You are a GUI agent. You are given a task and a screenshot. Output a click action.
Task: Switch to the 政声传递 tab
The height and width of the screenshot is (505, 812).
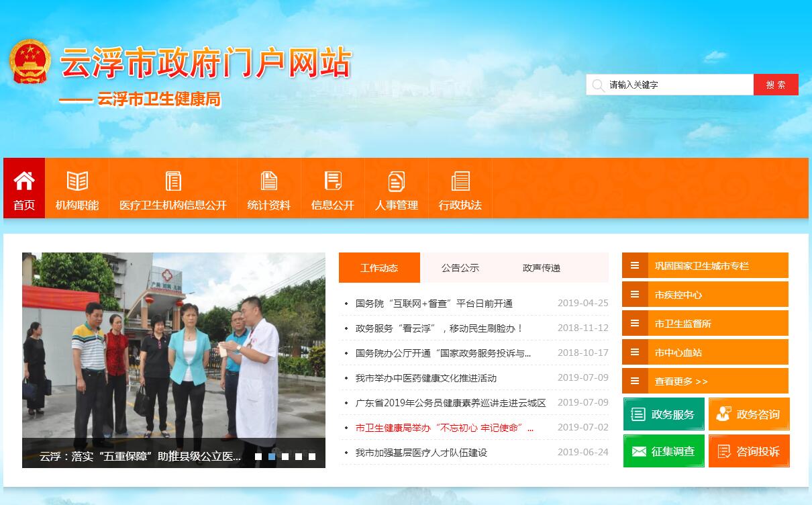tap(542, 267)
